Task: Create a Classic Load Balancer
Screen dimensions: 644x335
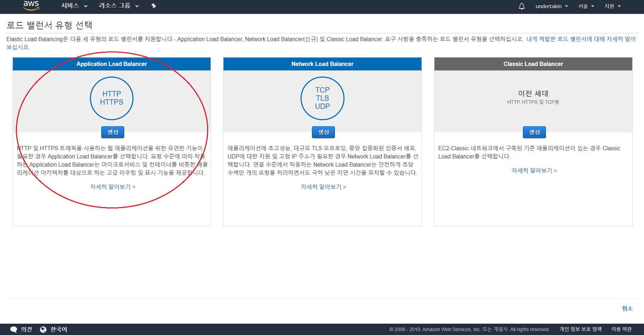Action: click(x=534, y=132)
